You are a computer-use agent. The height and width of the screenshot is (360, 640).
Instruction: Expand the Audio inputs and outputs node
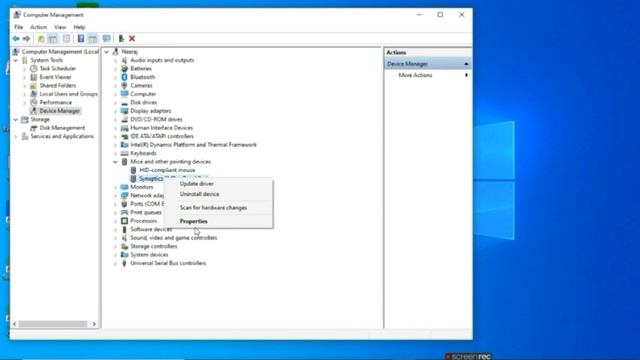pos(116,60)
